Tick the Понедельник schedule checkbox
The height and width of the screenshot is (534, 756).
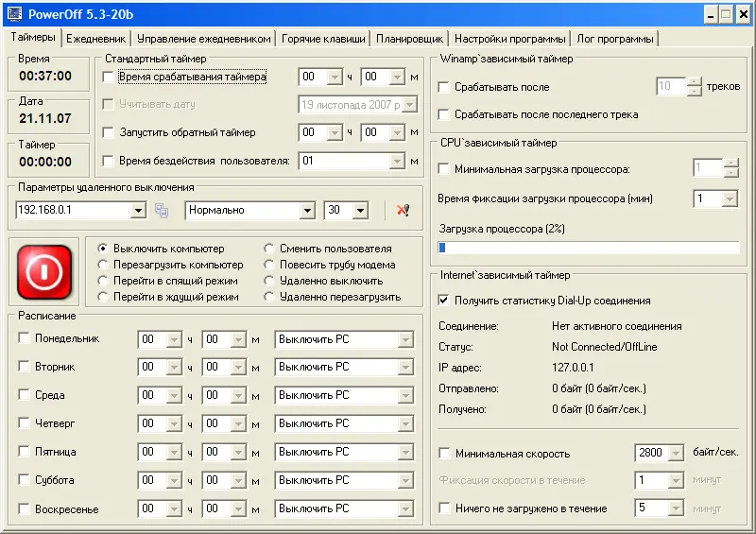[24, 337]
